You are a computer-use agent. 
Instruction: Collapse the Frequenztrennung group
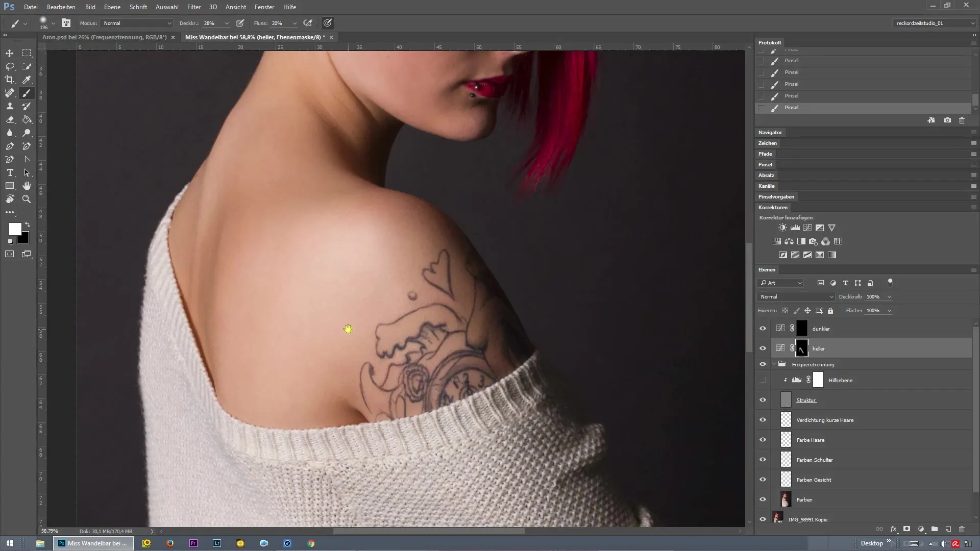click(774, 364)
